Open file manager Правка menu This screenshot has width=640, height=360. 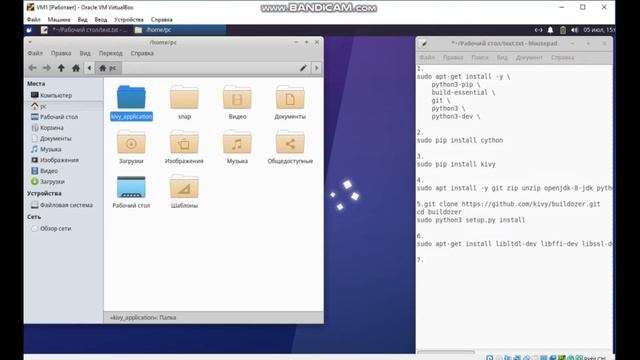coord(61,53)
